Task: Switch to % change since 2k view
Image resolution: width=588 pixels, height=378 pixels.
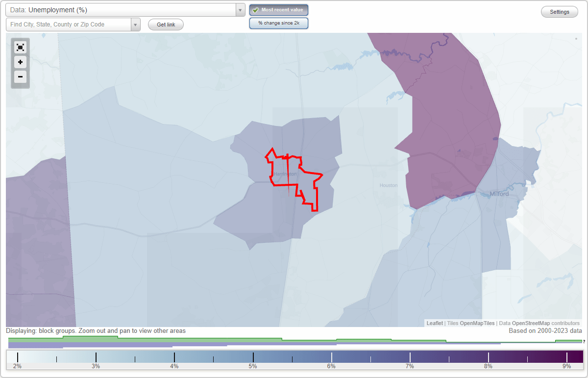Action: (278, 23)
